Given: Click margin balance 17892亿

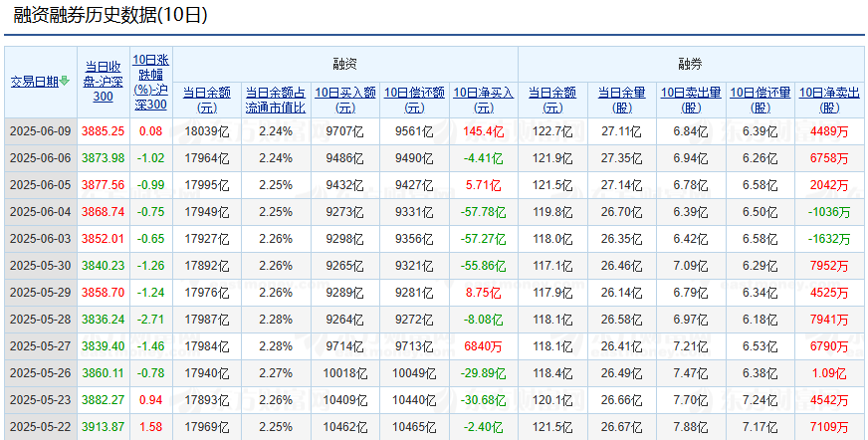Looking at the screenshot, I should 206,266.
